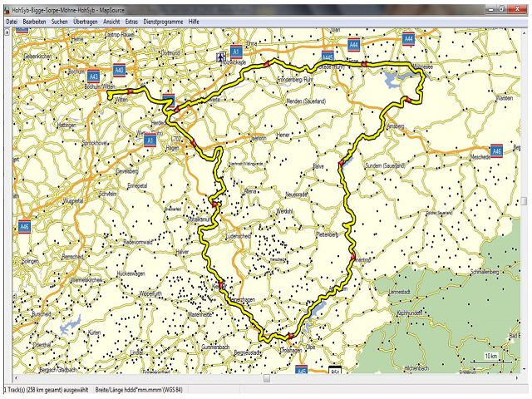Minimize the MapSource window
Screen dimensions: 532x399
click(x=490, y=9)
